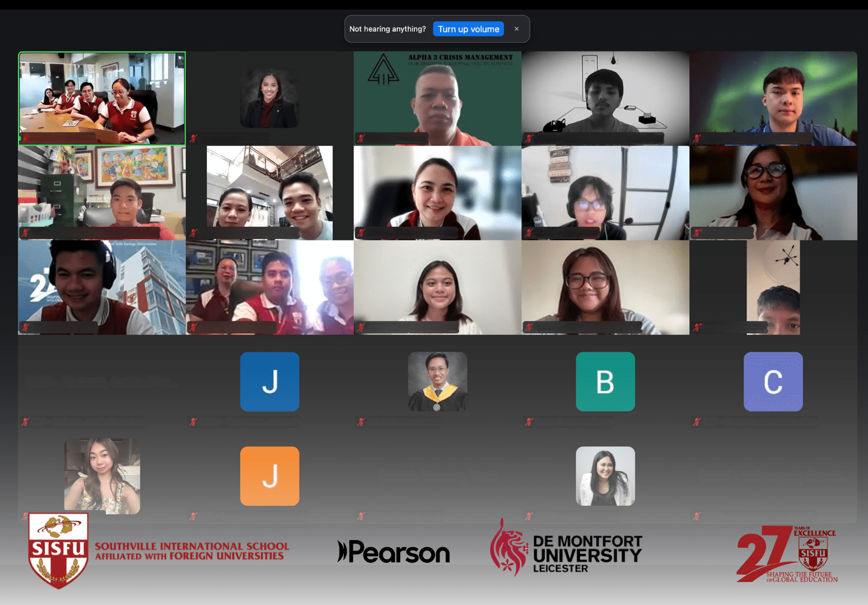The width and height of the screenshot is (868, 605).
Task: Select the green-bordered active speaker video
Action: coord(102,99)
